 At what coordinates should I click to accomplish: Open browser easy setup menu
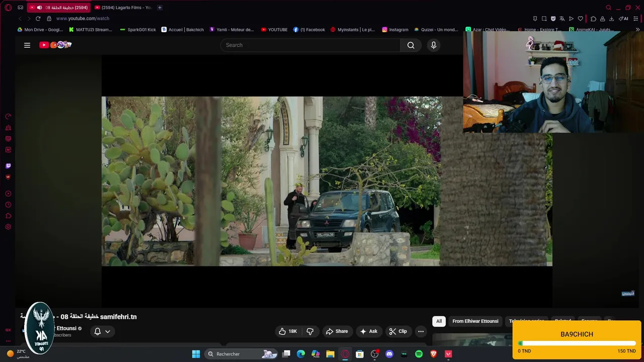636,19
